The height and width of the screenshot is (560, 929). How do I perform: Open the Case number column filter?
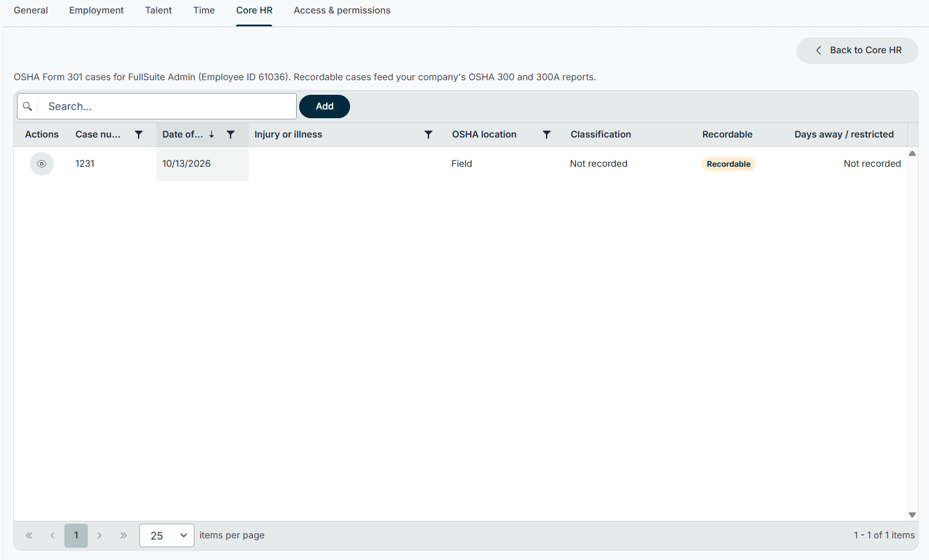click(x=139, y=135)
